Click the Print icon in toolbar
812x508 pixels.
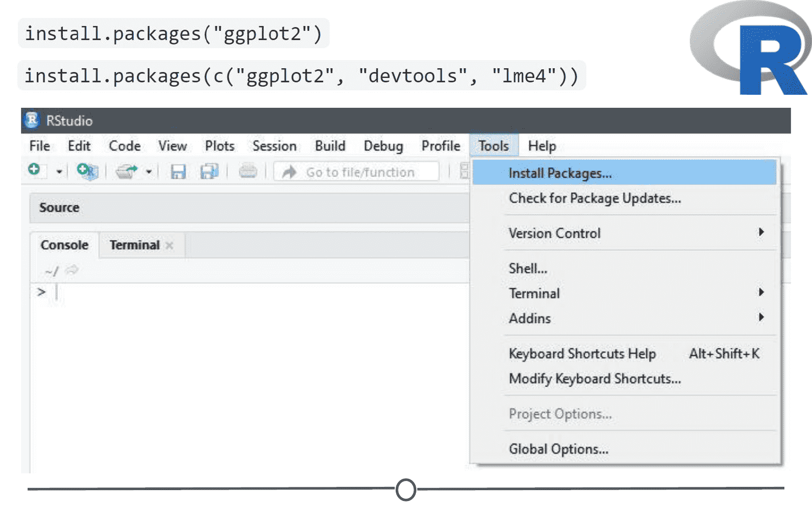tap(248, 171)
